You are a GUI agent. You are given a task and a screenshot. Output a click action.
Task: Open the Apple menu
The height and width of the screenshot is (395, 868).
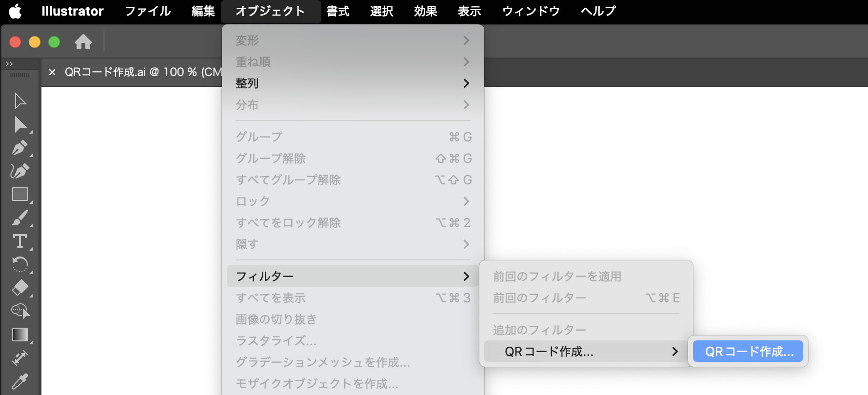click(16, 11)
